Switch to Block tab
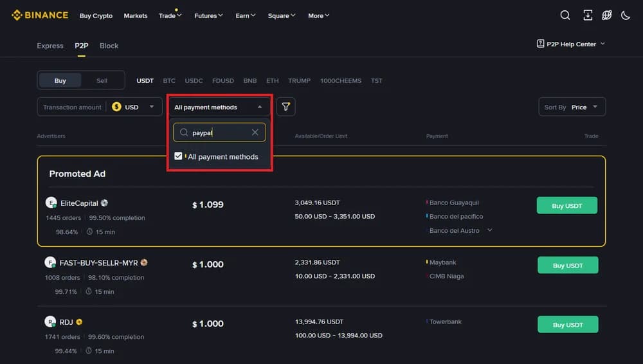The width and height of the screenshot is (643, 364). (109, 46)
